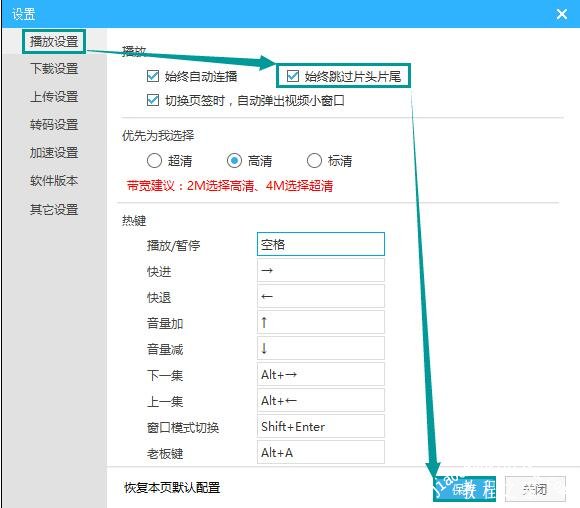
Task: Switch to 下载设置 tab
Action: [x=54, y=69]
